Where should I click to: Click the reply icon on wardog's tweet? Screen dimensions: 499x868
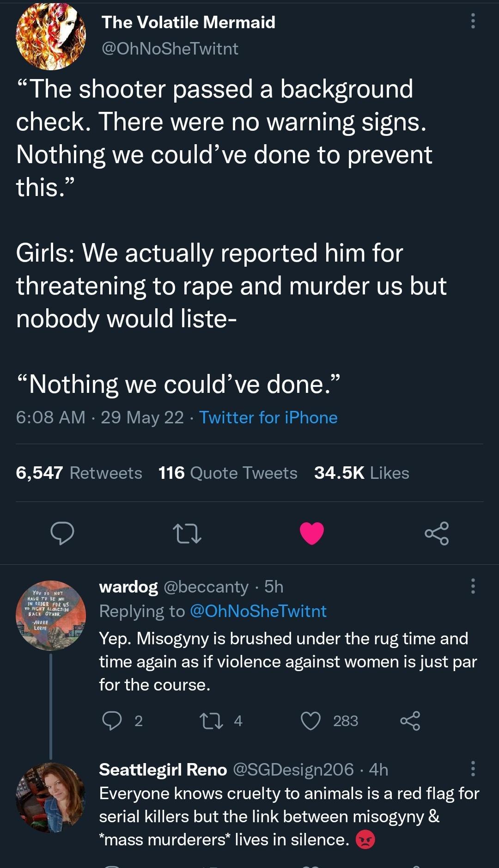113,721
